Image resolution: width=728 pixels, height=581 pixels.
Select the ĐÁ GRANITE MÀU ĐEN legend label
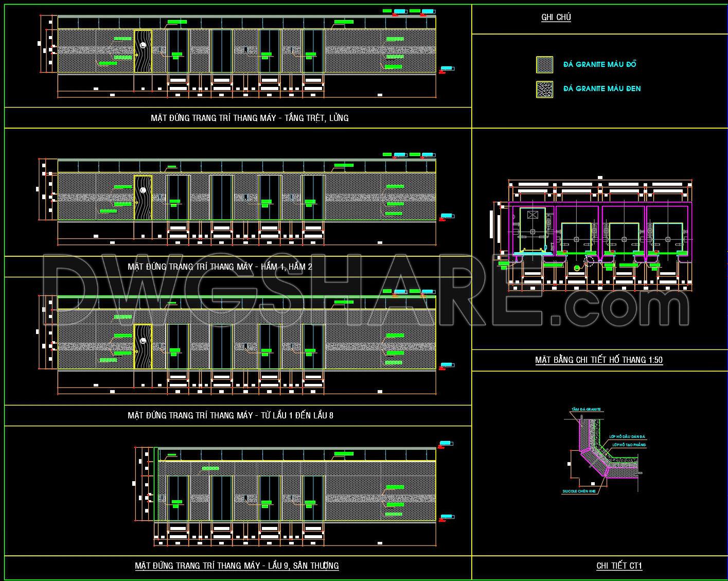click(601, 89)
